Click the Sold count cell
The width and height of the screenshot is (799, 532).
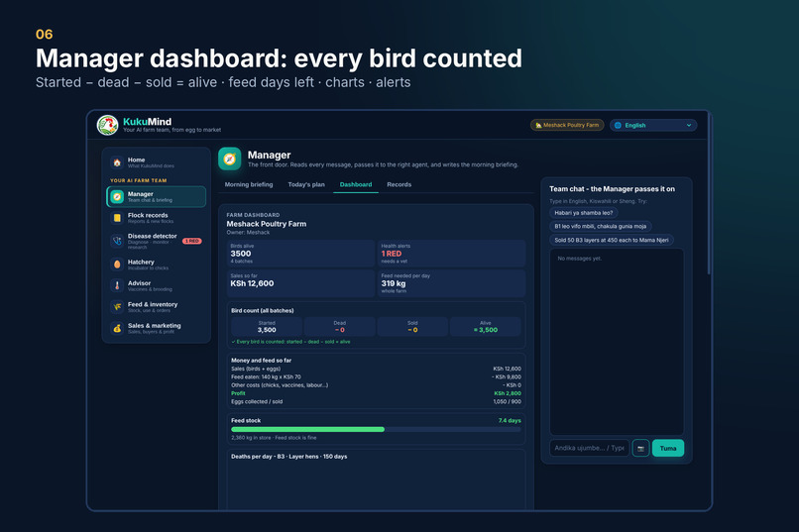coord(412,327)
